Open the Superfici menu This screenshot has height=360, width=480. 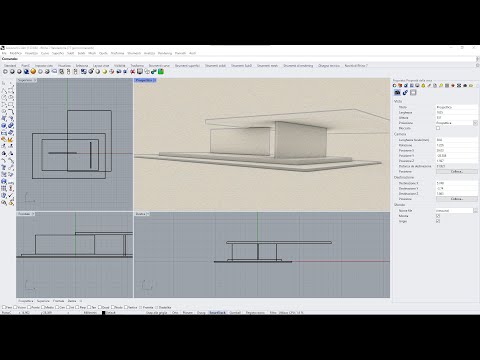click(x=58, y=53)
